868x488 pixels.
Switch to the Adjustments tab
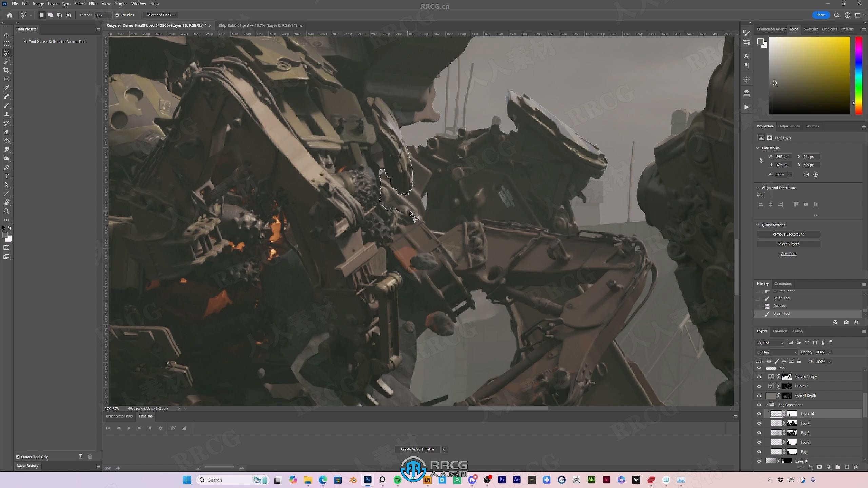(x=789, y=126)
